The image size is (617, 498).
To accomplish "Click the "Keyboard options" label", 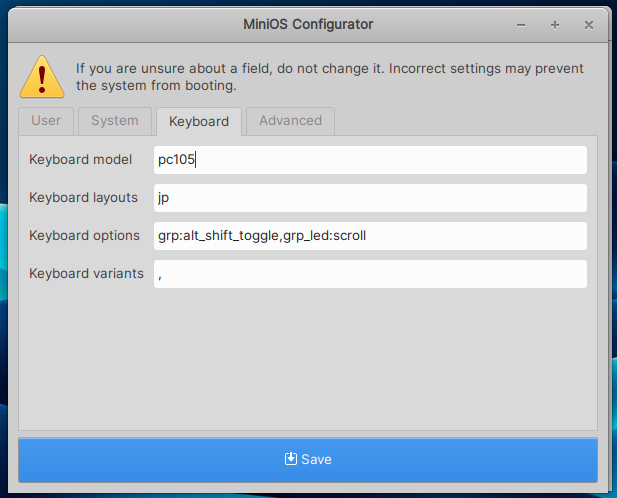I will coord(85,236).
